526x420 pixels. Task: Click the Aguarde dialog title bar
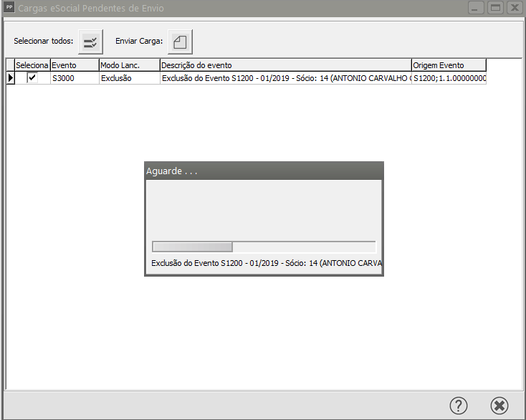pos(263,171)
